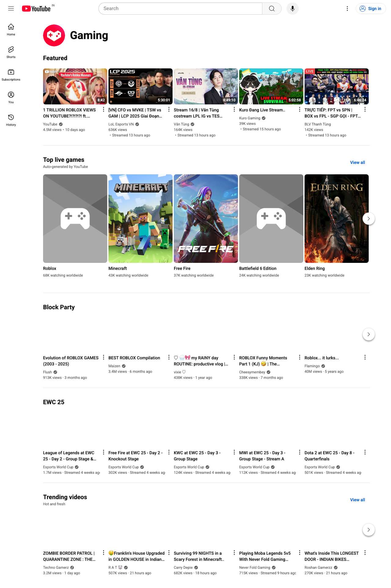Image resolution: width=391 pixels, height=588 pixels.
Task: Open BEST ROBLOX Compilation video title
Action: [x=134, y=358]
